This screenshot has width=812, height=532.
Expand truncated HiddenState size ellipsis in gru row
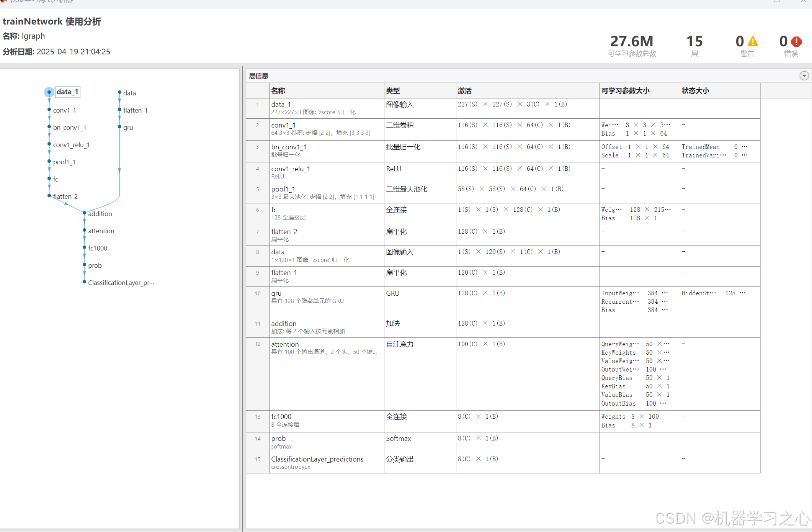tap(743, 293)
